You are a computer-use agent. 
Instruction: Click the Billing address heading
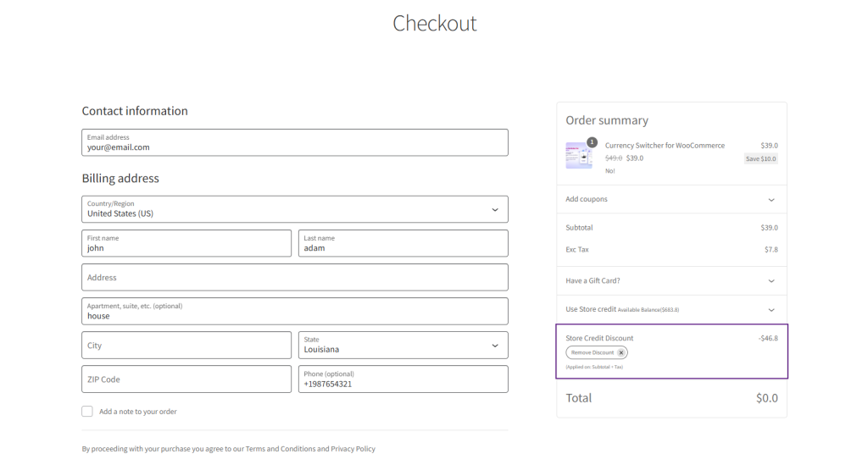[120, 179]
